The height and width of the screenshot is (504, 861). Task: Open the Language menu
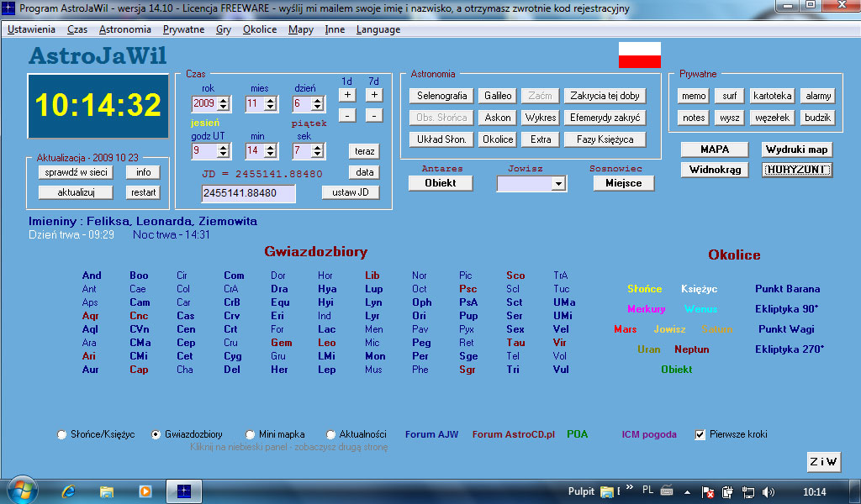point(378,29)
